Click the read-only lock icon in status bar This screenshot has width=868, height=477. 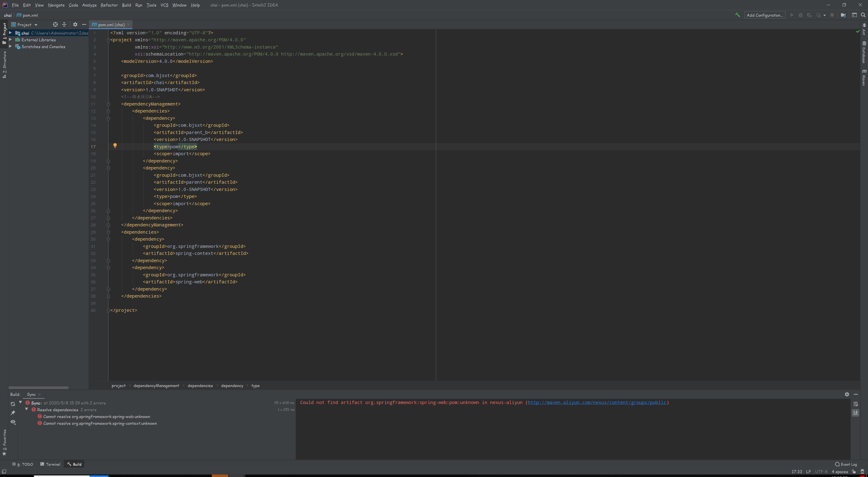click(x=854, y=472)
